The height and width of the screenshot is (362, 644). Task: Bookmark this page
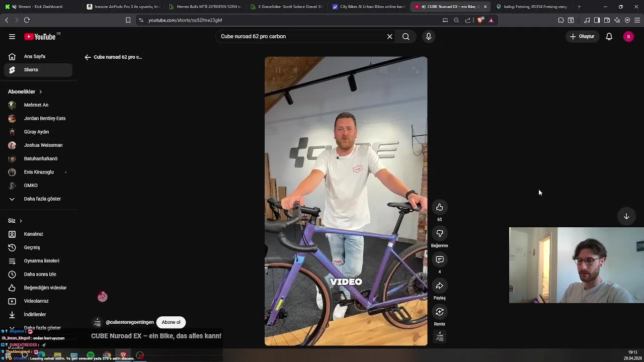coord(128,20)
